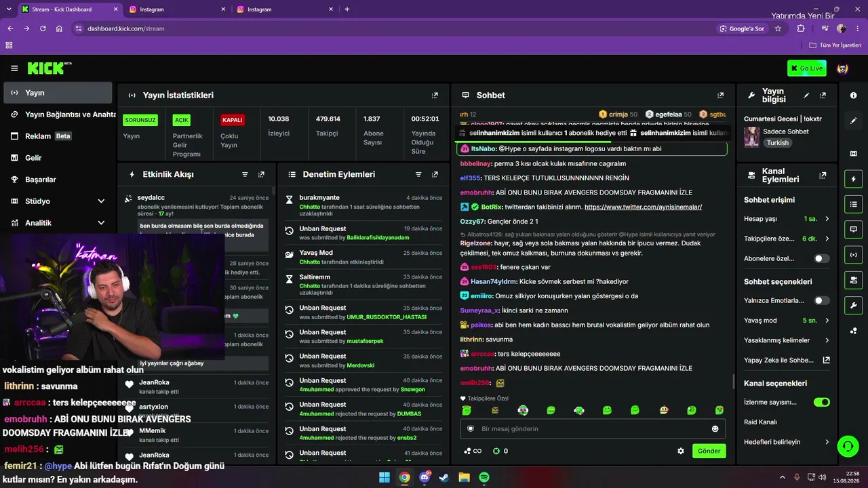The width and height of the screenshot is (868, 488).
Task: Open Yapay Zeka ile Sohbet link
Action: 787,361
